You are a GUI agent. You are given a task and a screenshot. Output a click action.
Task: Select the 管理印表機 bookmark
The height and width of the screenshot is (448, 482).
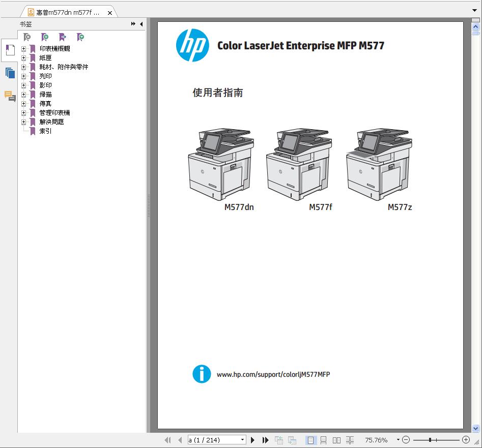(x=55, y=113)
